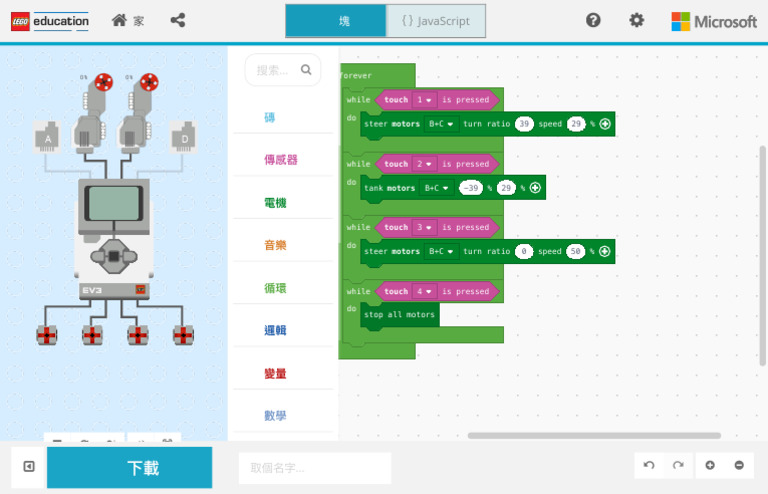
Task: Zoom in on the workspace
Action: tap(710, 465)
